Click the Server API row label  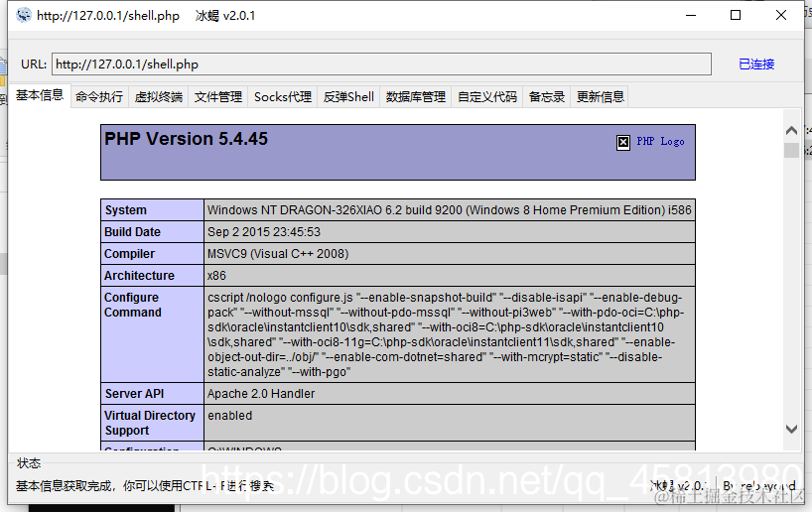tap(135, 394)
